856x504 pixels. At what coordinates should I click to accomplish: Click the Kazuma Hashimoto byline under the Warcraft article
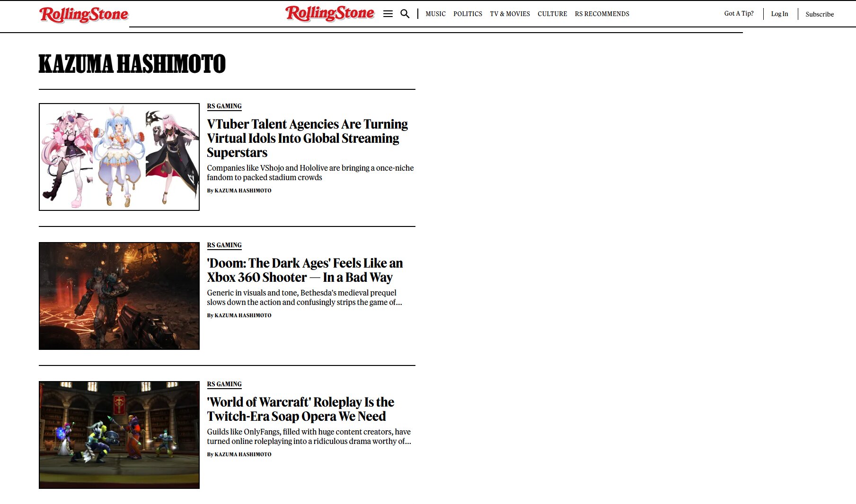pos(243,454)
